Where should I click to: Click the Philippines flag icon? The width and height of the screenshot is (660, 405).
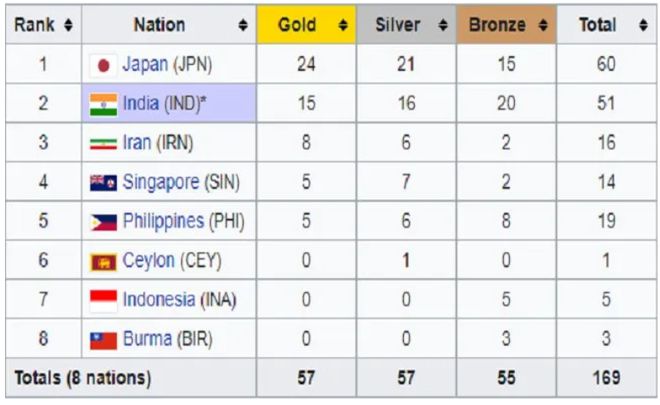[103, 222]
